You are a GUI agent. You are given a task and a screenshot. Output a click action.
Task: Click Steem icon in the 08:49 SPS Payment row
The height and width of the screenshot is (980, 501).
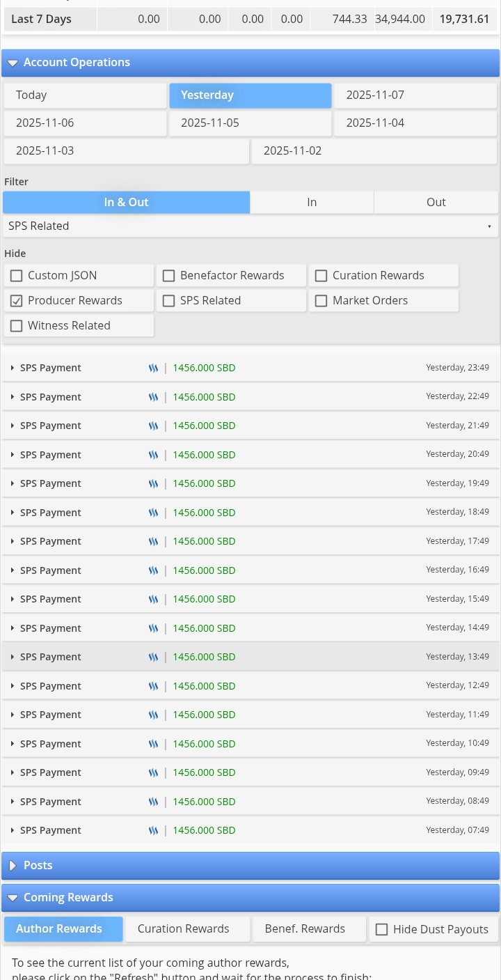[153, 802]
